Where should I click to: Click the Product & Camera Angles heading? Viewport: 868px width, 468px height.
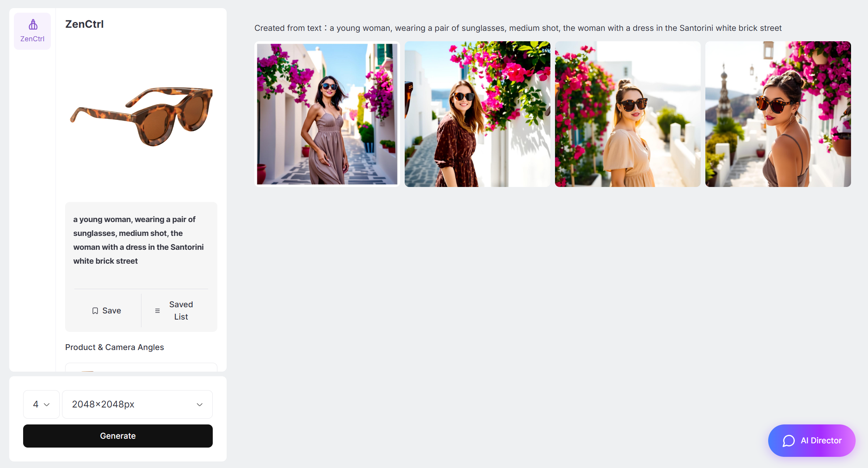114,347
